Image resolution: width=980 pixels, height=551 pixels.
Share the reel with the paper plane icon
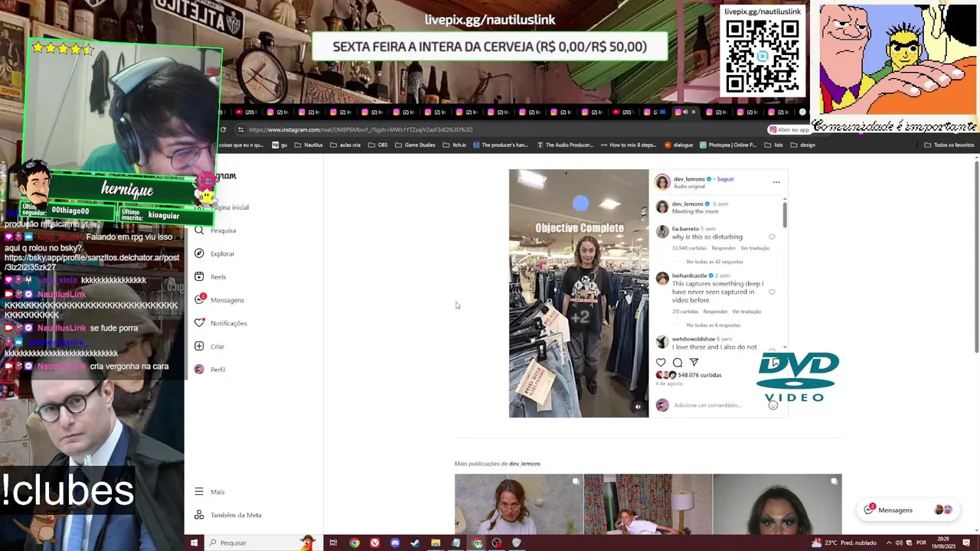(694, 363)
